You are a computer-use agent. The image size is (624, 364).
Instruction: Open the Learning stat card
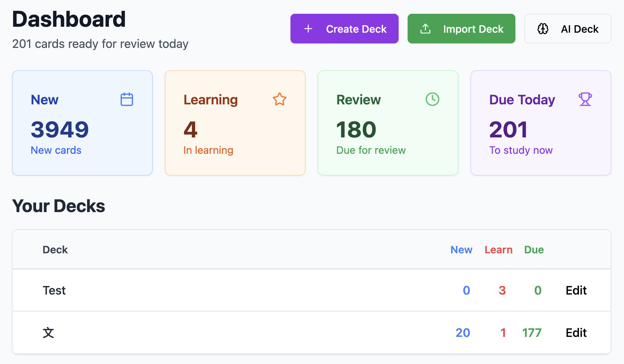[x=235, y=123]
